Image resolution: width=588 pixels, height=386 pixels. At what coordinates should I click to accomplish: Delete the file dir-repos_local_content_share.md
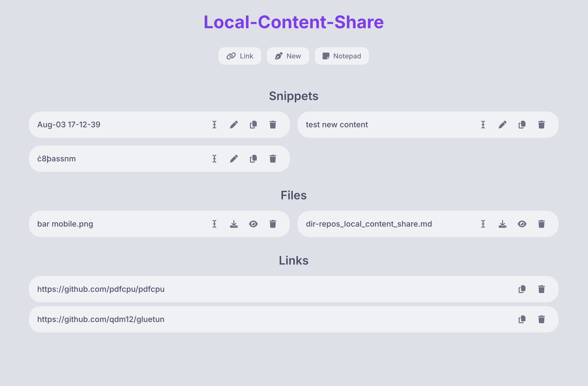click(542, 224)
